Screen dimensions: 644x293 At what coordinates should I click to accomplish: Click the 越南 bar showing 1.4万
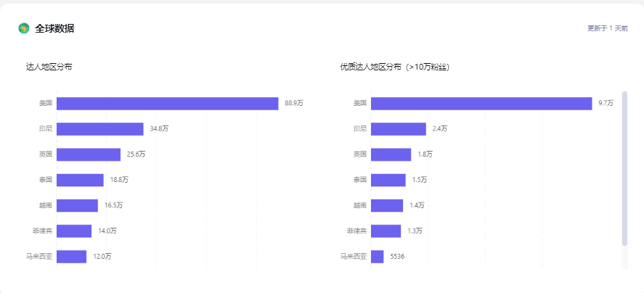387,205
